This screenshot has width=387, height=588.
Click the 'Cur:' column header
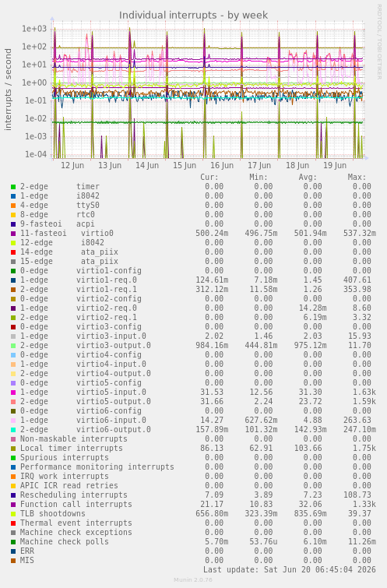coord(209,177)
